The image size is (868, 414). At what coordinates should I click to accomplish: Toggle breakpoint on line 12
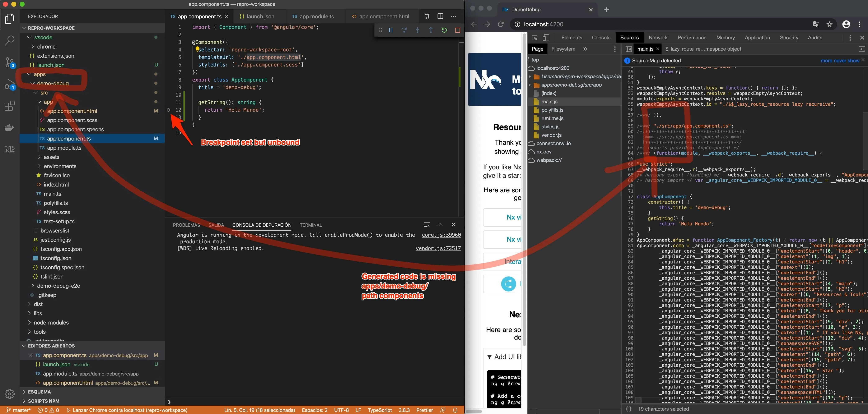click(x=168, y=110)
